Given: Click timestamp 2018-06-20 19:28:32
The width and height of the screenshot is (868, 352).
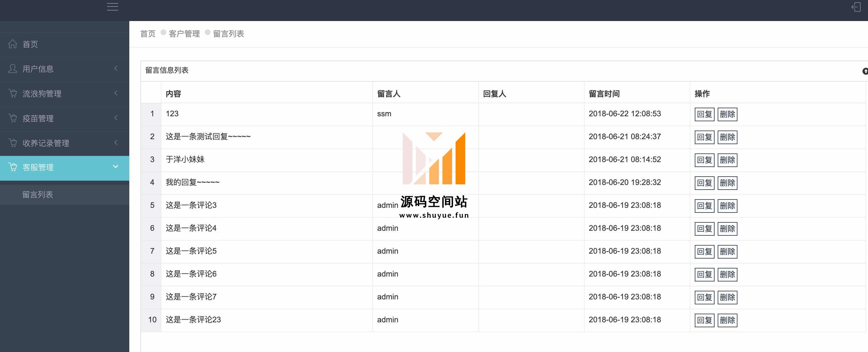Looking at the screenshot, I should coord(625,182).
